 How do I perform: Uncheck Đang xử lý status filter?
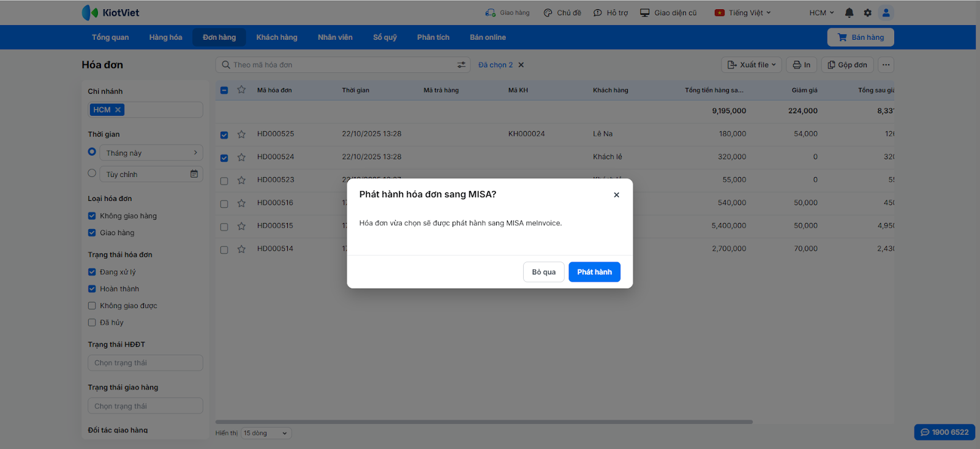pyautogui.click(x=92, y=272)
